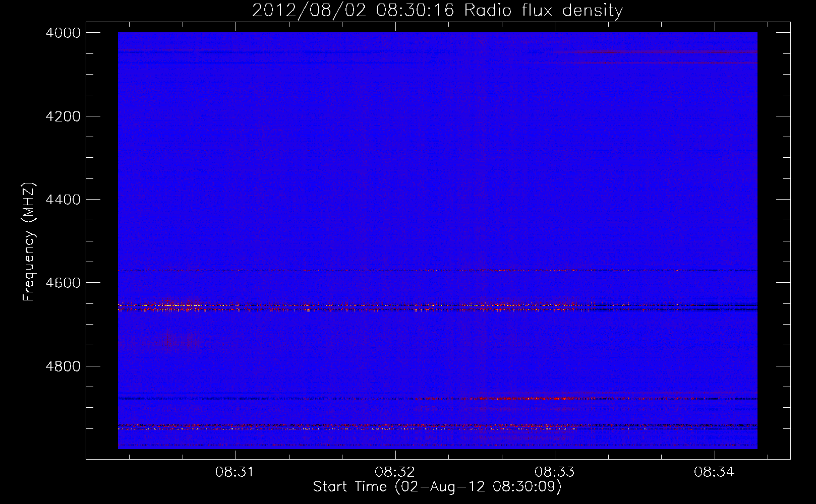Click the 08:31 time tick label
The width and height of the screenshot is (816, 504).
tap(235, 472)
